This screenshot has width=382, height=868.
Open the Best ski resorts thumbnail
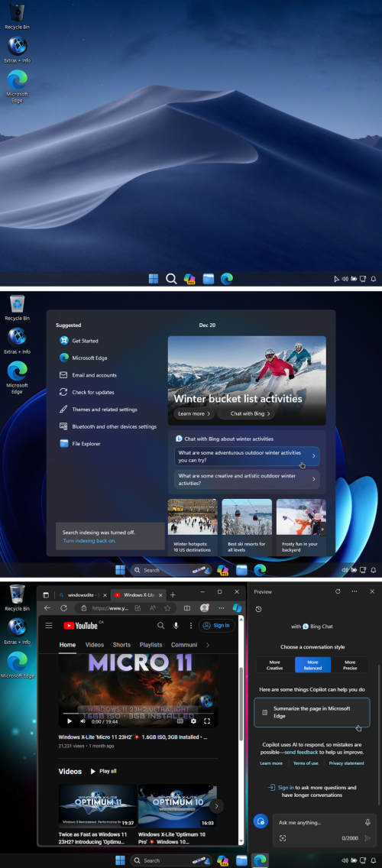(x=247, y=526)
